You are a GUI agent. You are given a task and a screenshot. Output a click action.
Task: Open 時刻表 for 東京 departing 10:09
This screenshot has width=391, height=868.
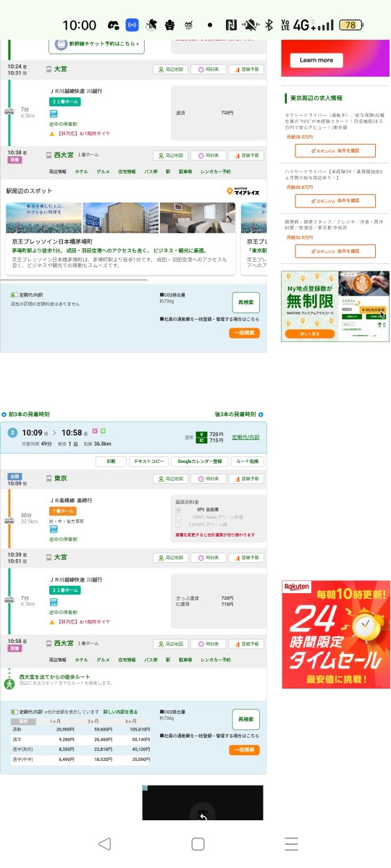pos(208,479)
